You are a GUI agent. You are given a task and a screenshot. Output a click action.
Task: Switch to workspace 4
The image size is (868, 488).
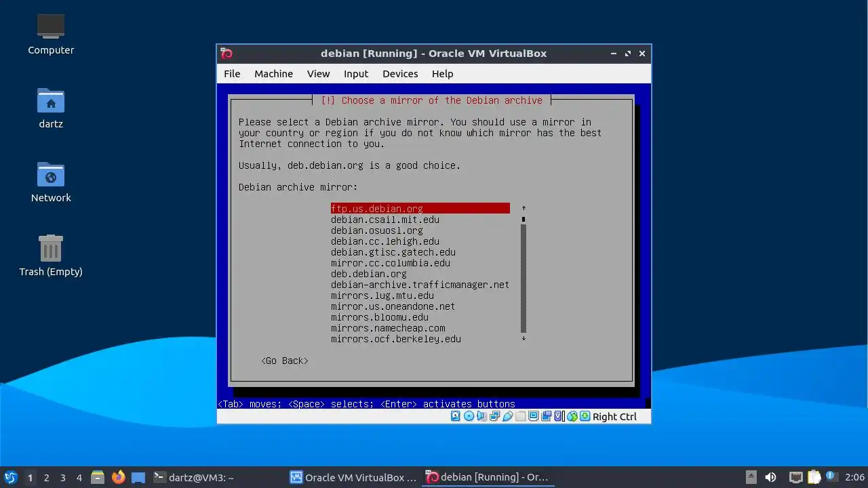79,478
